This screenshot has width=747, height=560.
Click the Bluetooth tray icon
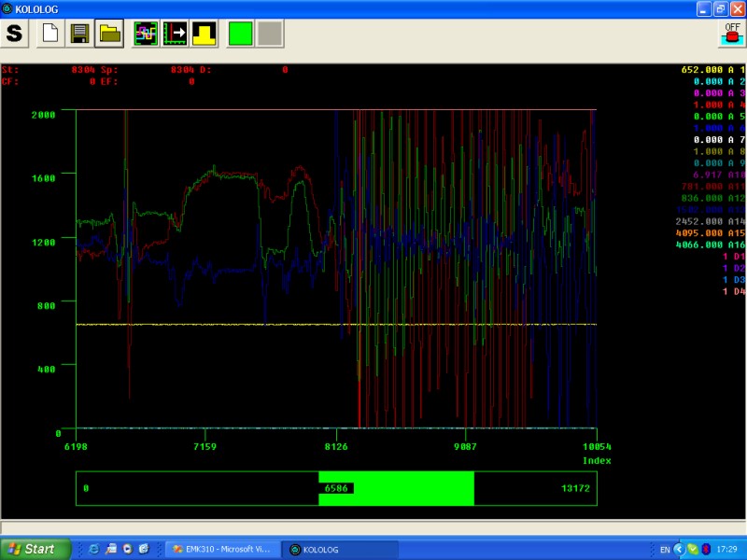706,549
